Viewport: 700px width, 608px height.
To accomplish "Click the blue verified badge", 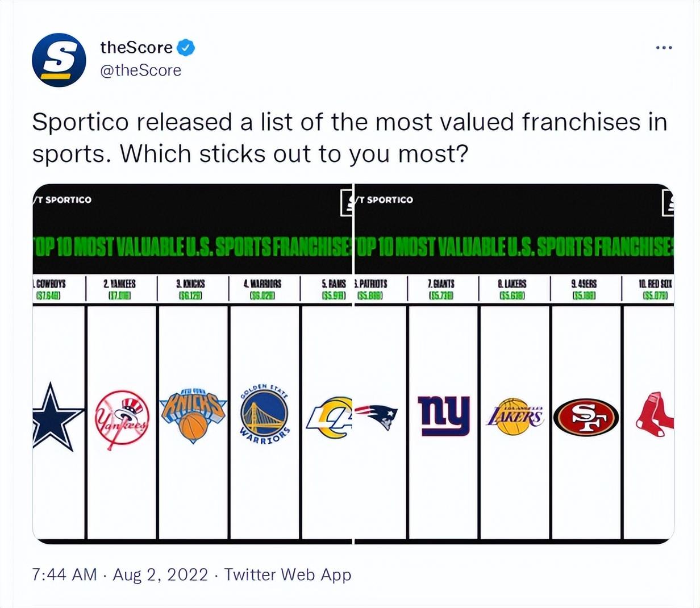I will [x=186, y=48].
